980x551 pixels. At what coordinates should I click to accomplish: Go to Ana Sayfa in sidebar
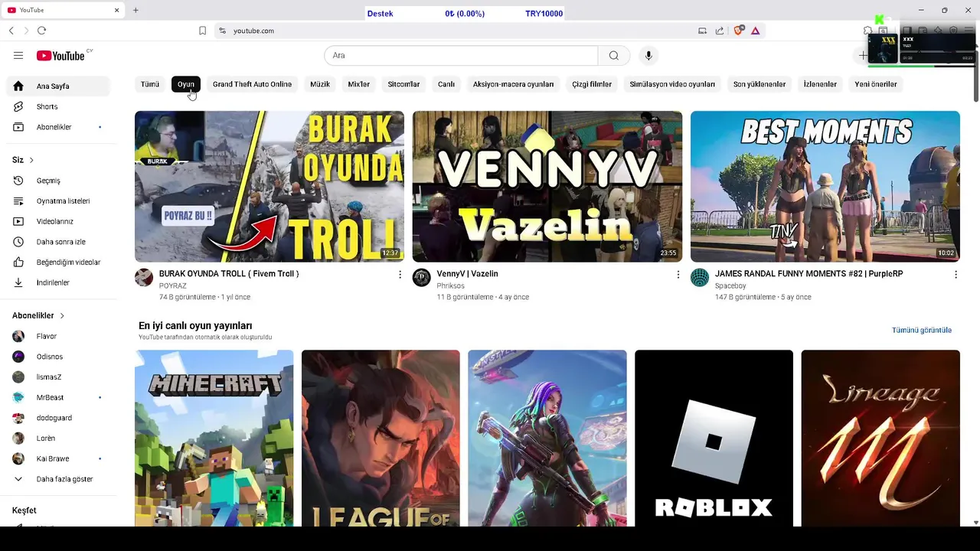59,86
